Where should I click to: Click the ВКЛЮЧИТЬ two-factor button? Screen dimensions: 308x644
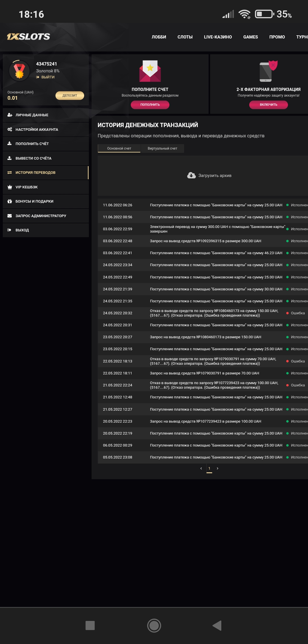coord(268,105)
